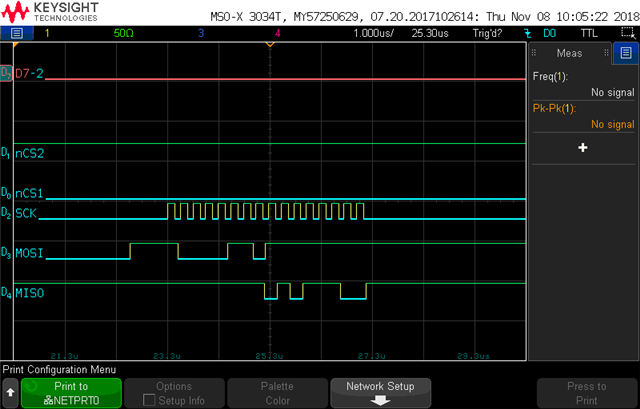Click the falling edge trigger slope icon

click(x=527, y=33)
